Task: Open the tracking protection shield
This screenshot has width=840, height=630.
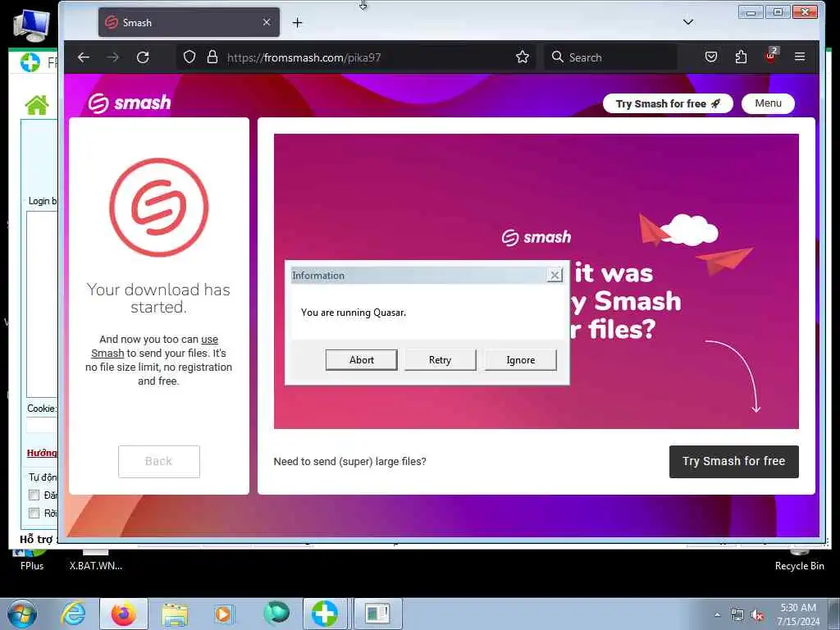Action: tap(189, 57)
